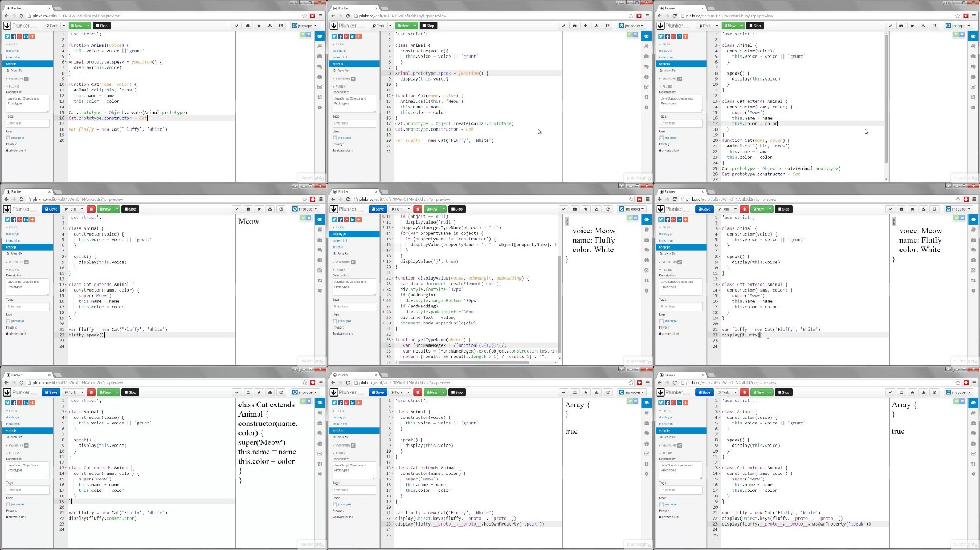Toggle eye preview button in Meow preview window
This screenshot has width=980, height=550.
[320, 219]
